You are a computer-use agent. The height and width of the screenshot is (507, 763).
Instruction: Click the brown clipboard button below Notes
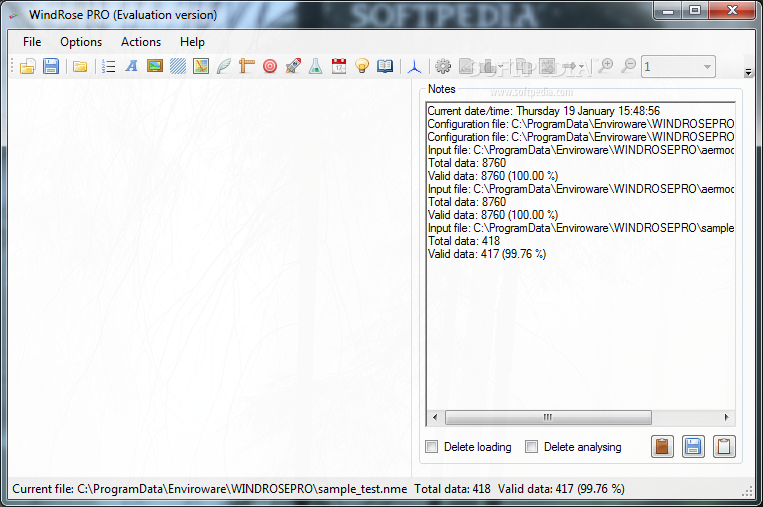coord(662,446)
